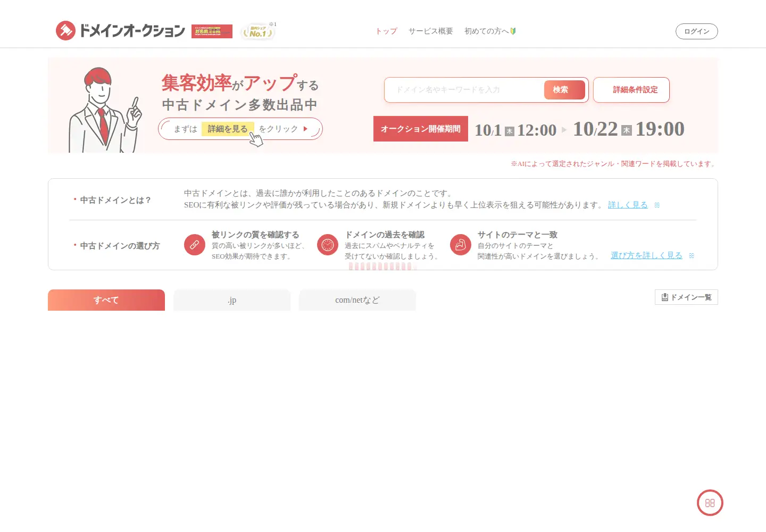Screen dimensions: 766x532
Task: Click the 中古ドメインとは？ heading
Action: click(x=116, y=200)
